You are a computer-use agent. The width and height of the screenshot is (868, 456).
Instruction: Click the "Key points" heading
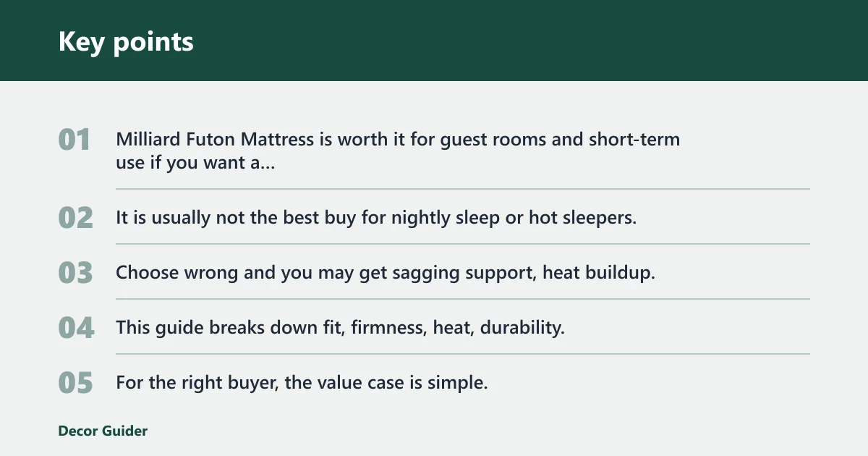[126, 41]
